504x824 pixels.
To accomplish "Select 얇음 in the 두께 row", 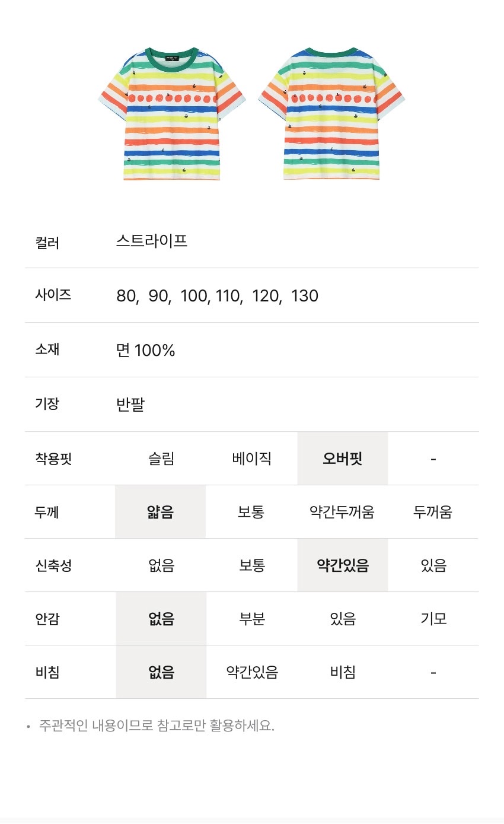I will click(161, 512).
